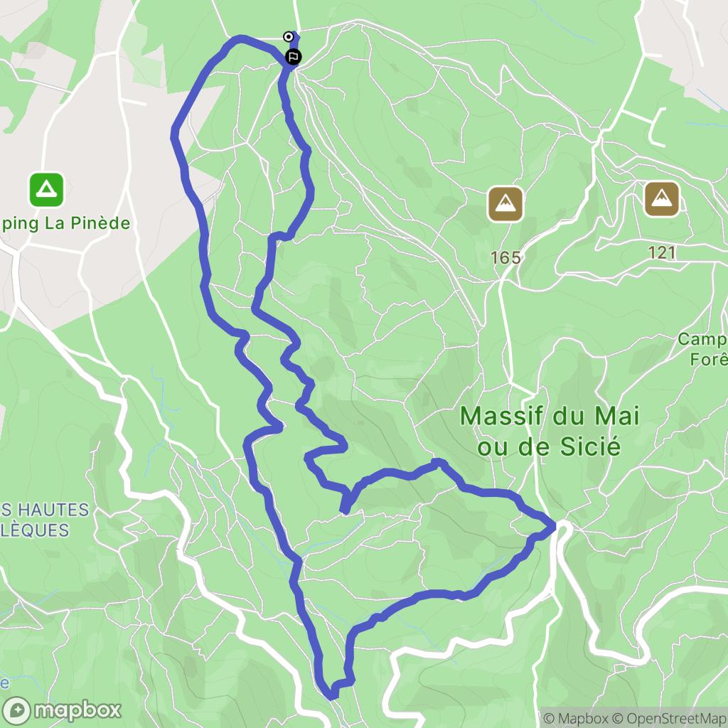
Task: Click the Camp Forê label at map edge
Action: [x=702, y=349]
